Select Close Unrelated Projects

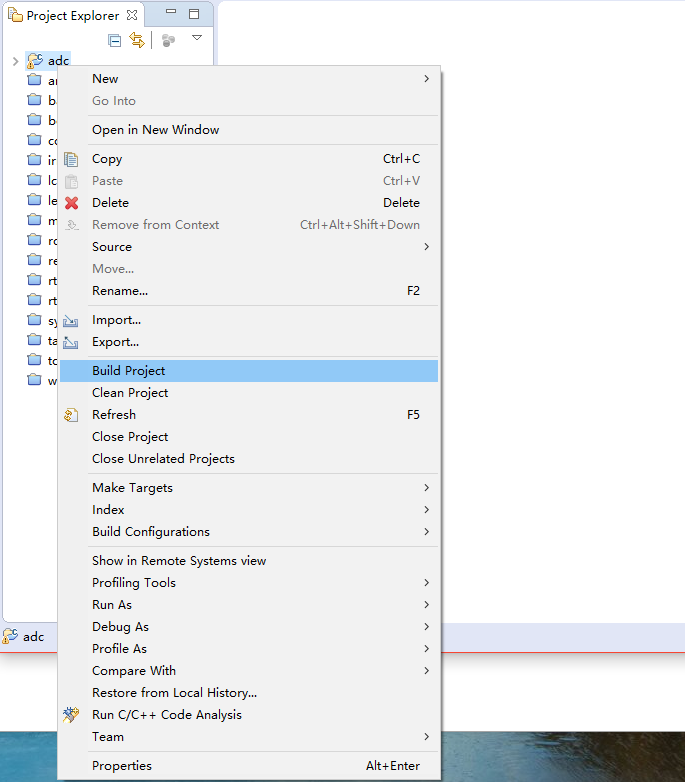tap(163, 459)
